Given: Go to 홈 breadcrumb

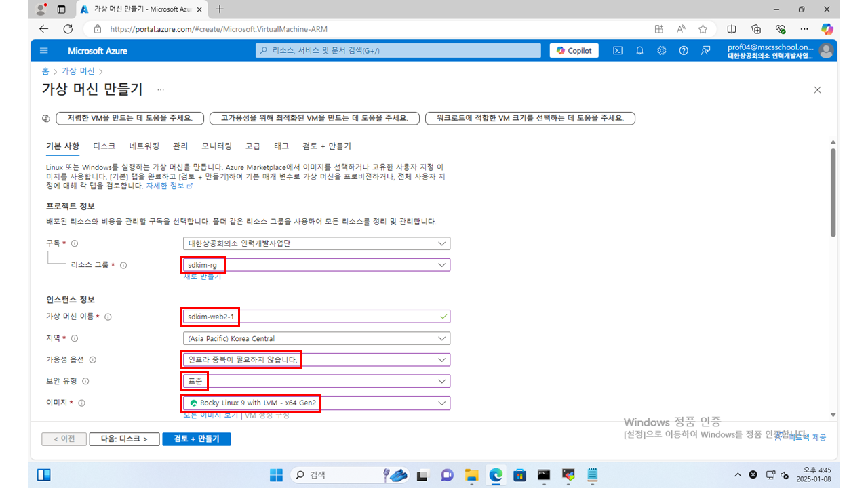Looking at the screenshot, I should point(45,70).
